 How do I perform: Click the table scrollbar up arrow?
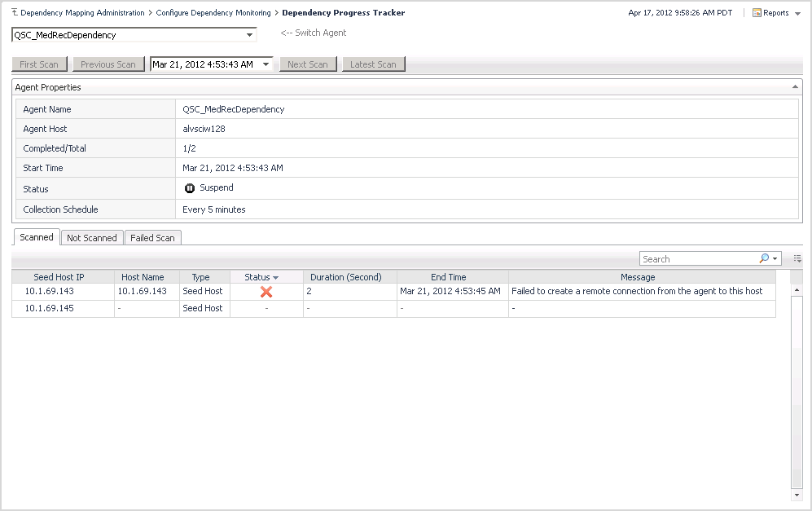[797, 289]
